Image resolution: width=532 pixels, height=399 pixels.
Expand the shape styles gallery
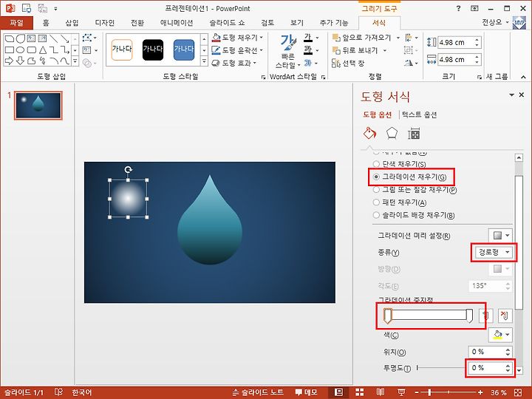pyautogui.click(x=204, y=61)
